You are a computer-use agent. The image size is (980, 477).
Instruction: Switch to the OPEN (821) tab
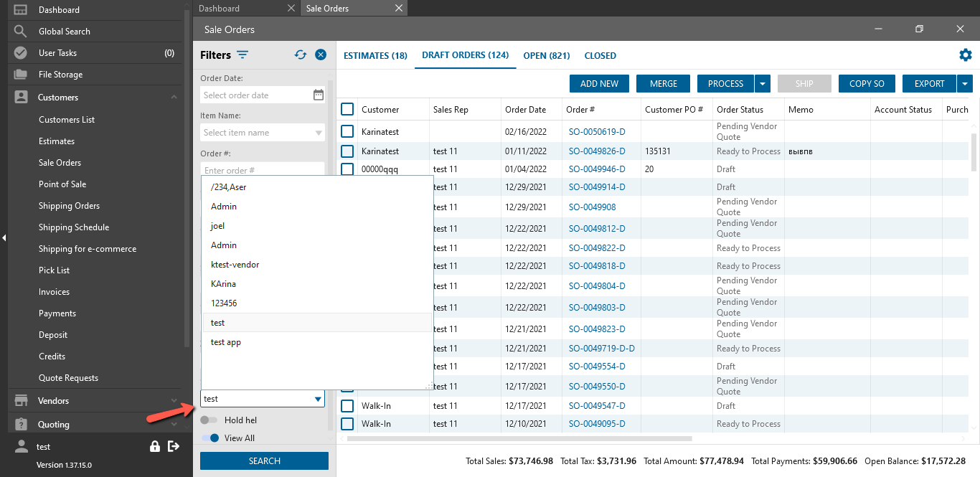(546, 56)
